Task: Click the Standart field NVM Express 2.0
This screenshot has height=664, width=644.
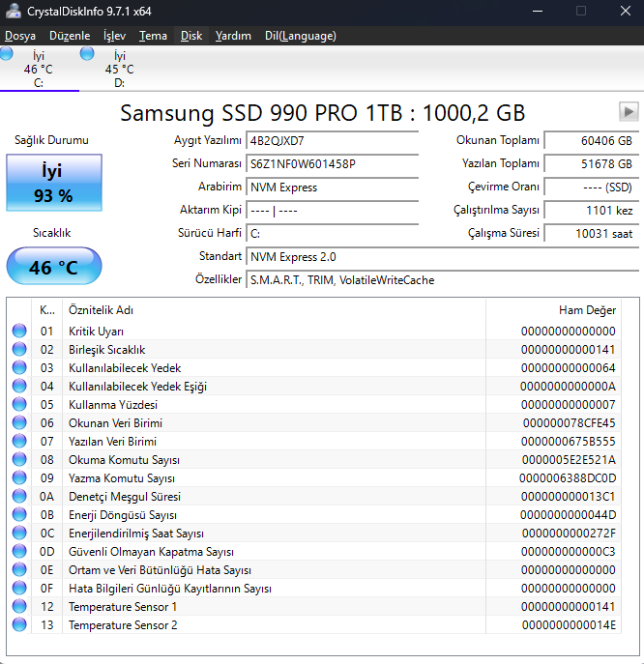Action: (x=442, y=257)
